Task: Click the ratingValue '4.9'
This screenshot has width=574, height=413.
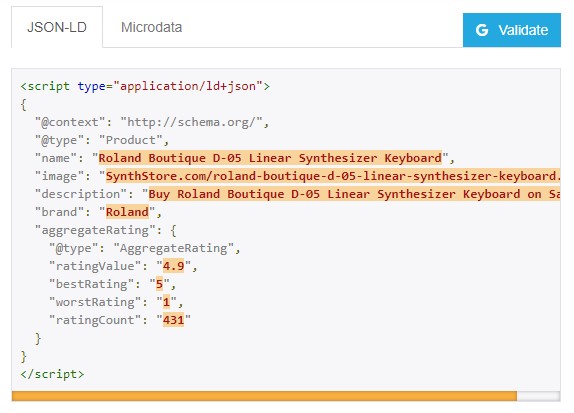Action: coord(174,266)
